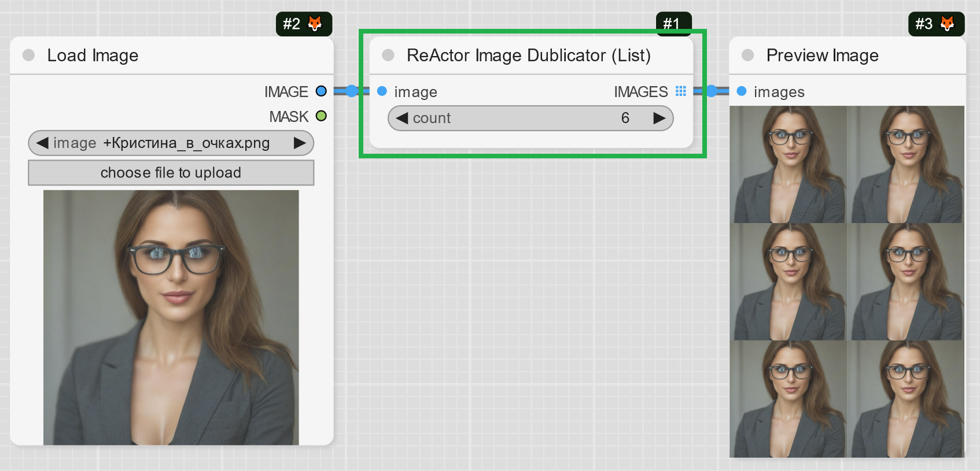Screen dimensions: 980x471
Task: Collapse the Preview Image node
Action: tap(747, 55)
